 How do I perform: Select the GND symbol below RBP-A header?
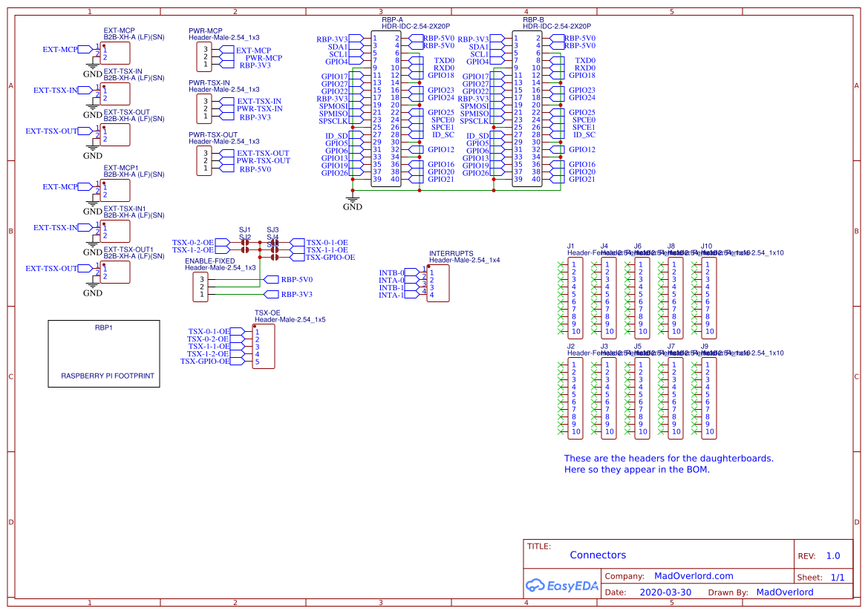353,200
